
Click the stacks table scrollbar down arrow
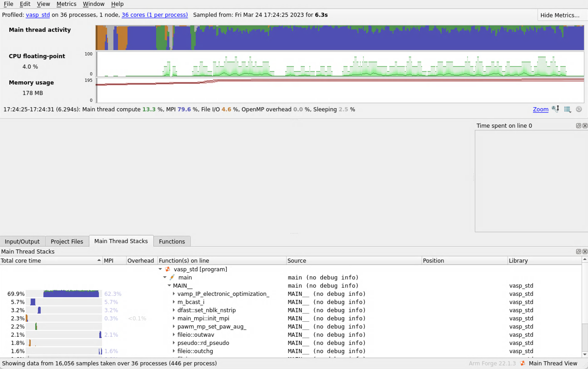[x=585, y=354]
